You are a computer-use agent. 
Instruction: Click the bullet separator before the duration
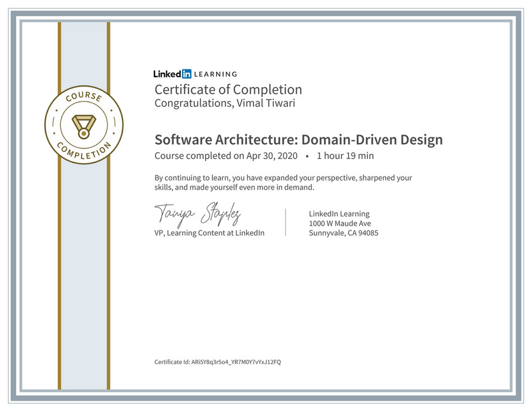(x=307, y=156)
